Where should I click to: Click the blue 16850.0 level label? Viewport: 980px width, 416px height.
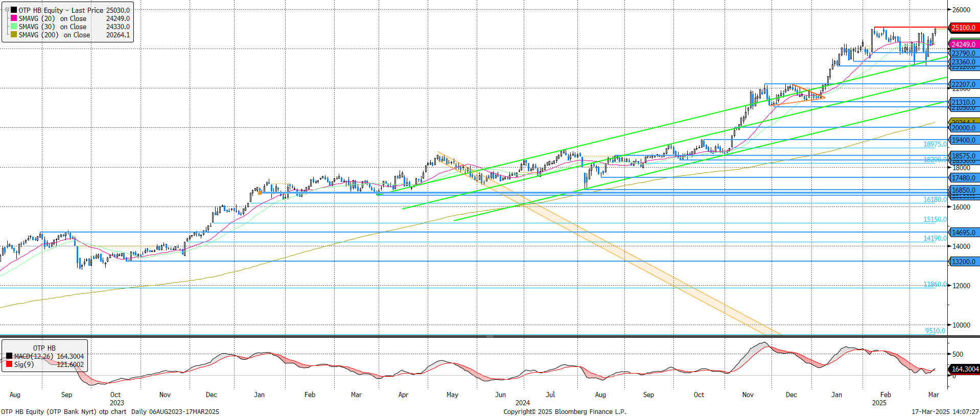click(964, 190)
